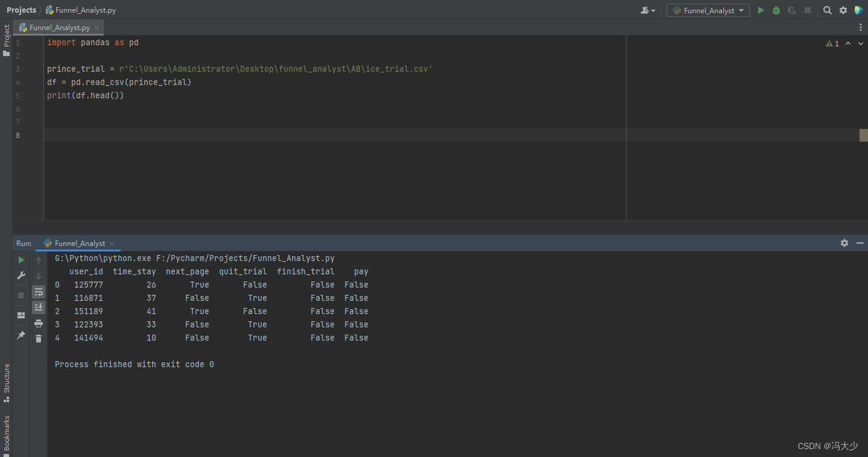This screenshot has height=457, width=868.
Task: Click the 'next_page' column header in output
Action: click(188, 272)
